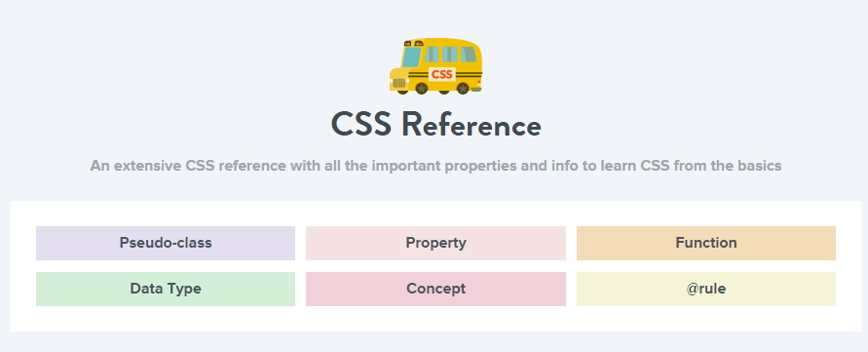Pick the lavender-colored category tile

point(166,243)
